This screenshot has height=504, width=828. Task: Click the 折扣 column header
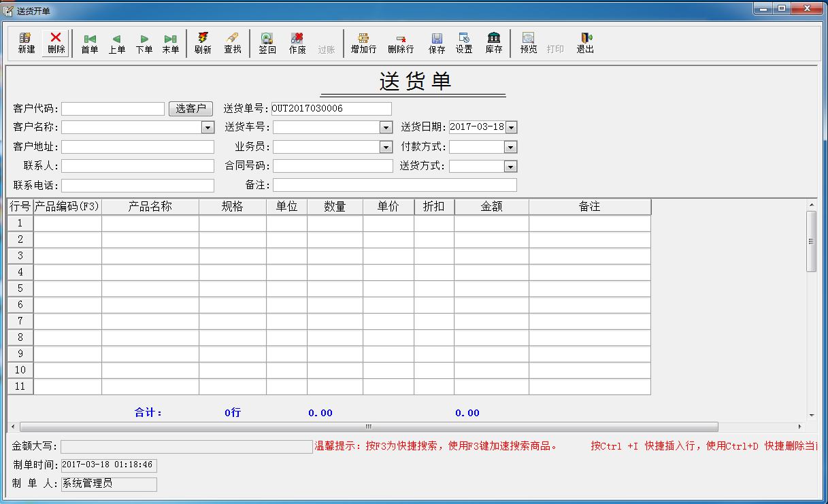[434, 207]
